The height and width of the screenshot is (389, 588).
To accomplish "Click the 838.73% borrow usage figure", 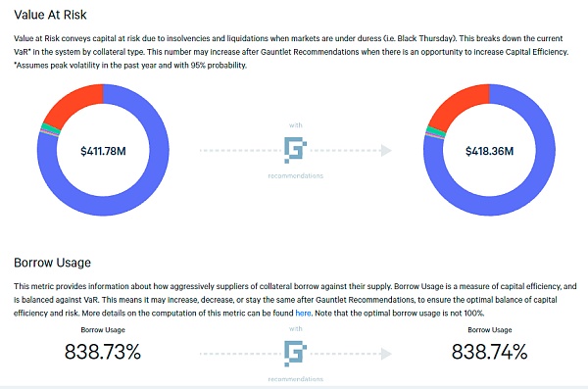I will click(x=103, y=352).
